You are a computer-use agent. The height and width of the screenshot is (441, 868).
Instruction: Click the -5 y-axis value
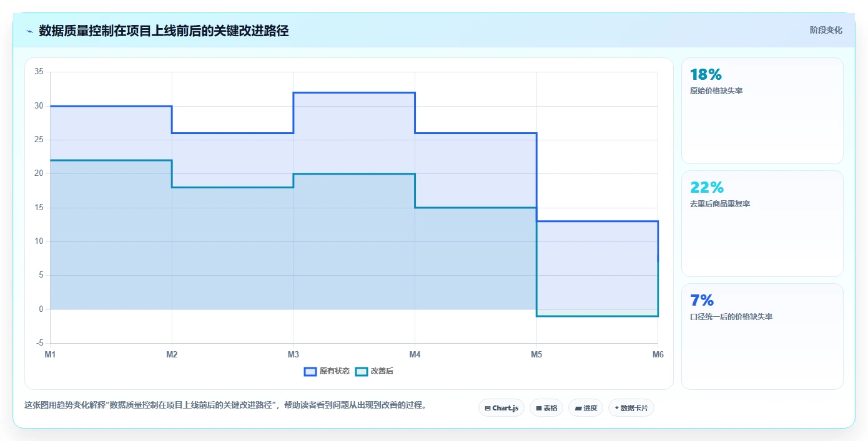click(x=40, y=343)
